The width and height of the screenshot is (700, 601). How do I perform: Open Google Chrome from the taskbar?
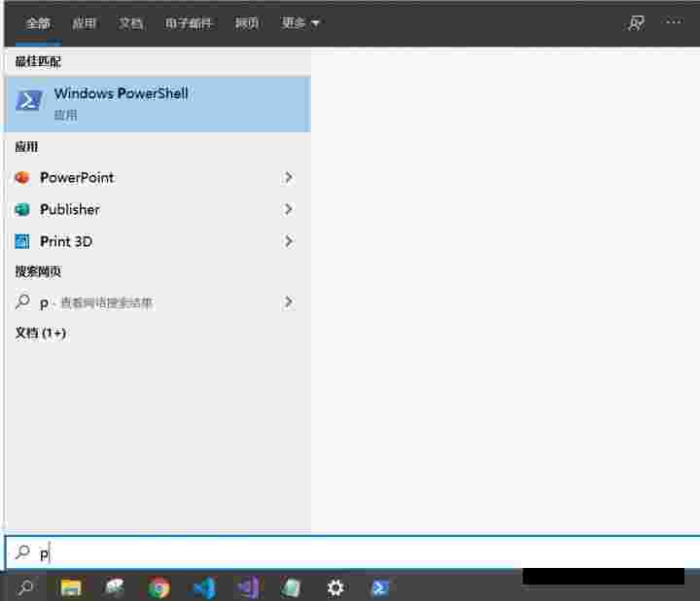pos(159,587)
